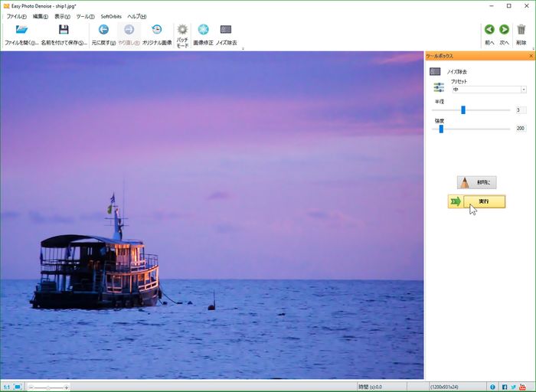Close the Toolbox (ツールボックス) panel
The height and width of the screenshot is (392, 536).
click(531, 56)
